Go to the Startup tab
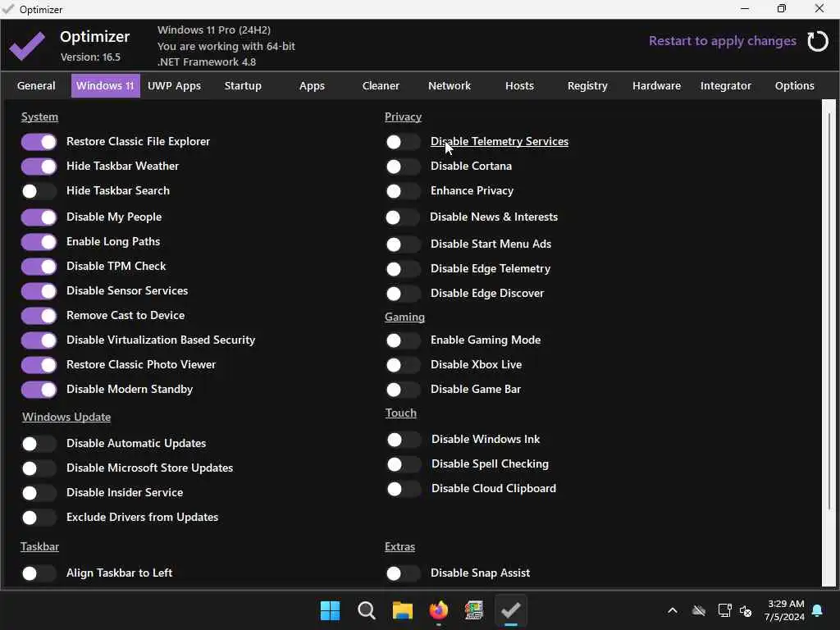840x630 pixels. click(x=243, y=85)
